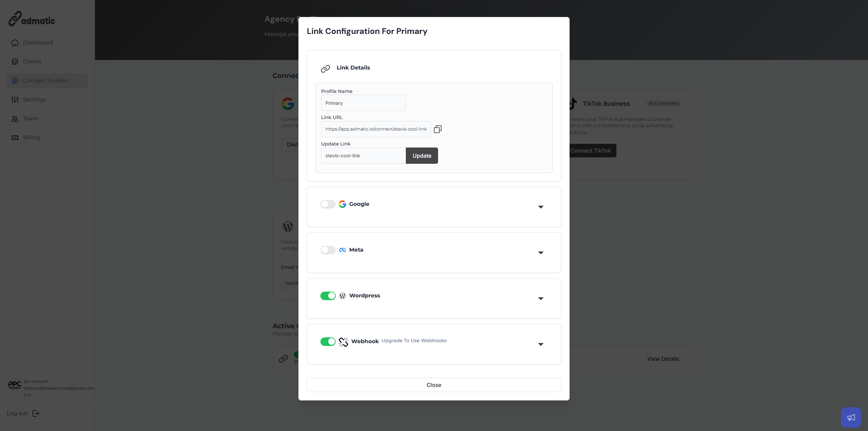Enable the Meta toggle
Viewport: 868px width, 431px height.
328,250
